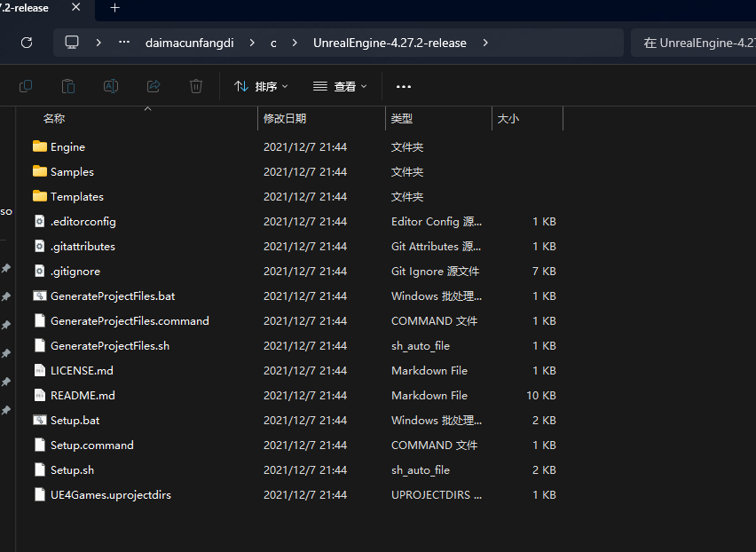Select the LICENSE.md file icon
The height and width of the screenshot is (552, 756).
tap(40, 370)
